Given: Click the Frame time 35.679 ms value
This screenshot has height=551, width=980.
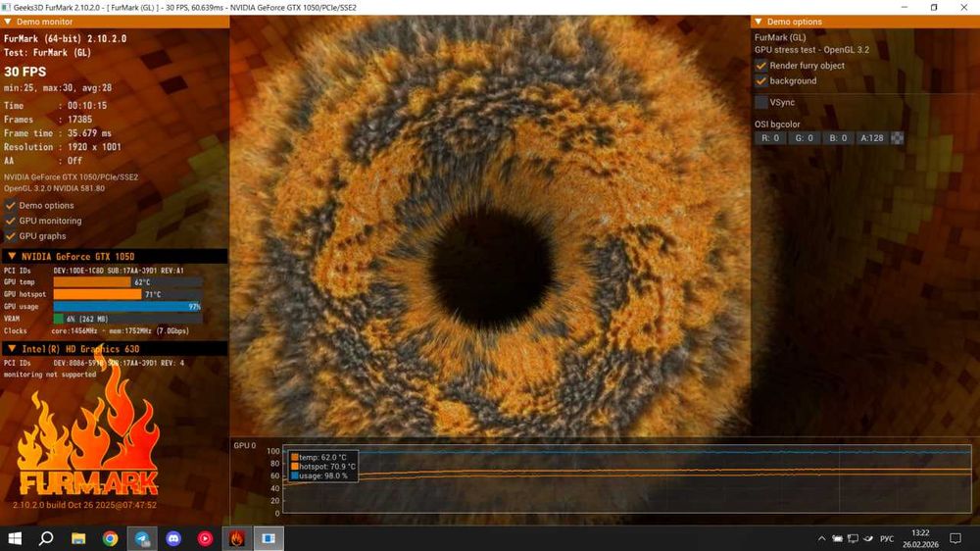Looking at the screenshot, I should (89, 133).
